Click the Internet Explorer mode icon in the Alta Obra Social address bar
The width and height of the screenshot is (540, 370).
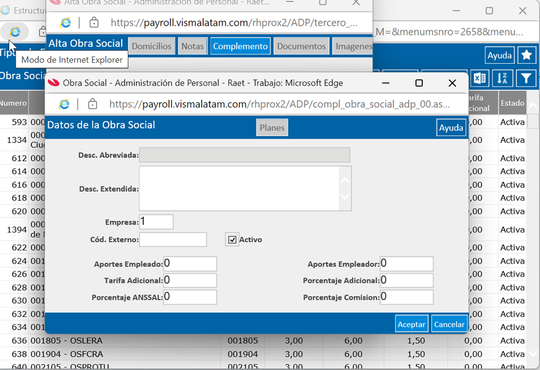pos(65,23)
